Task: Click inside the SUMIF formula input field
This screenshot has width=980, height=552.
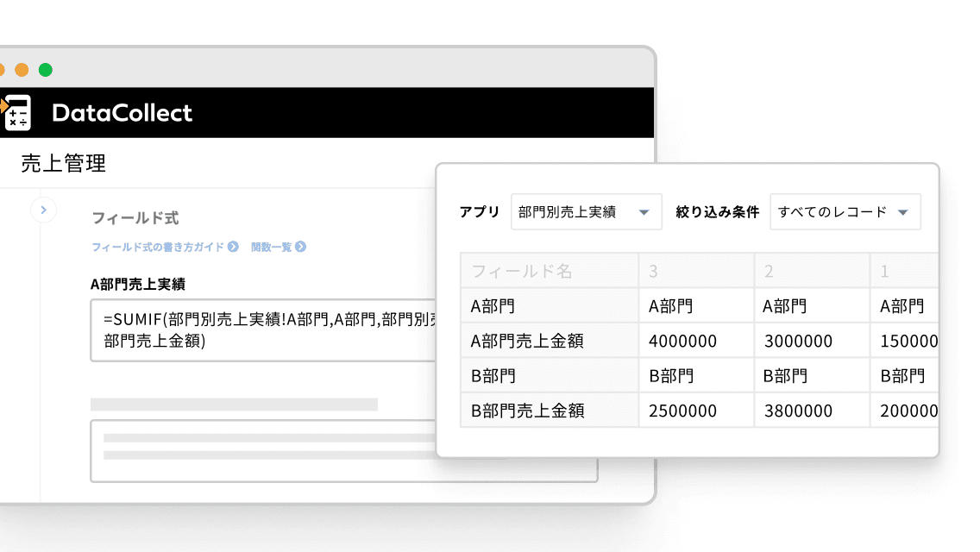Action: click(x=259, y=329)
